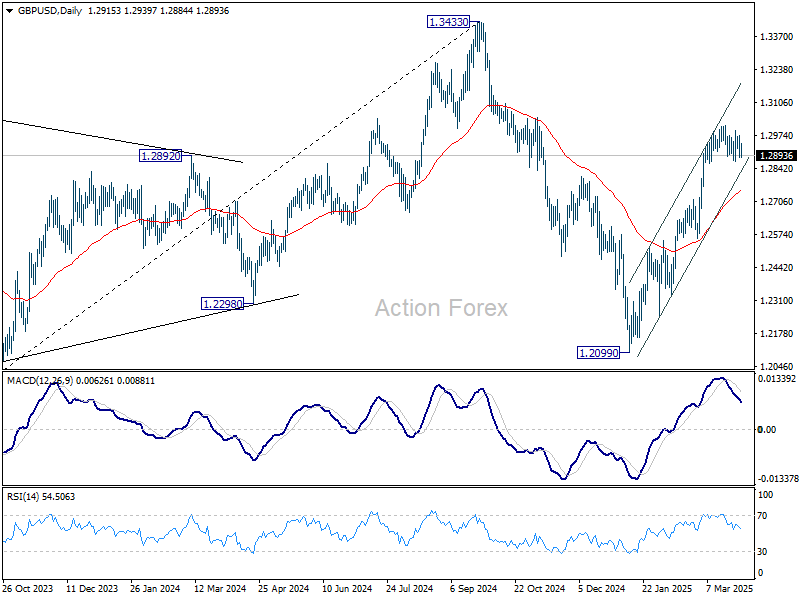
Task: Select the 1.33700 price axis level
Action: (x=777, y=37)
